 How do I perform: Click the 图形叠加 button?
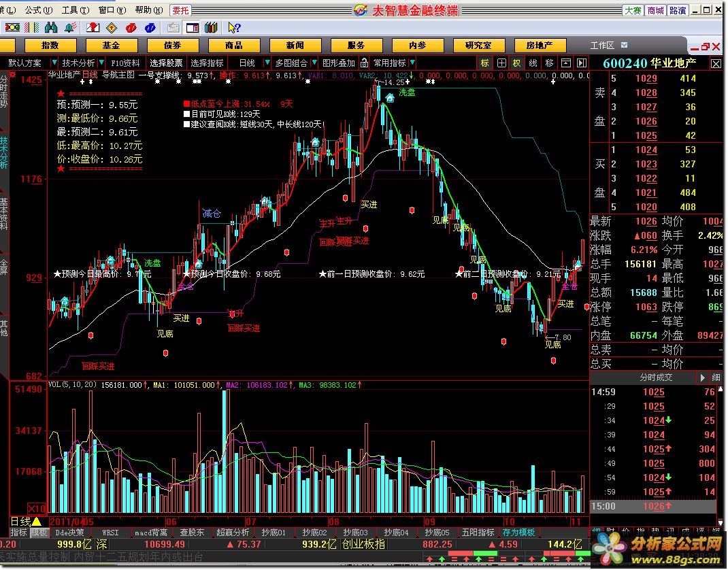point(338,63)
